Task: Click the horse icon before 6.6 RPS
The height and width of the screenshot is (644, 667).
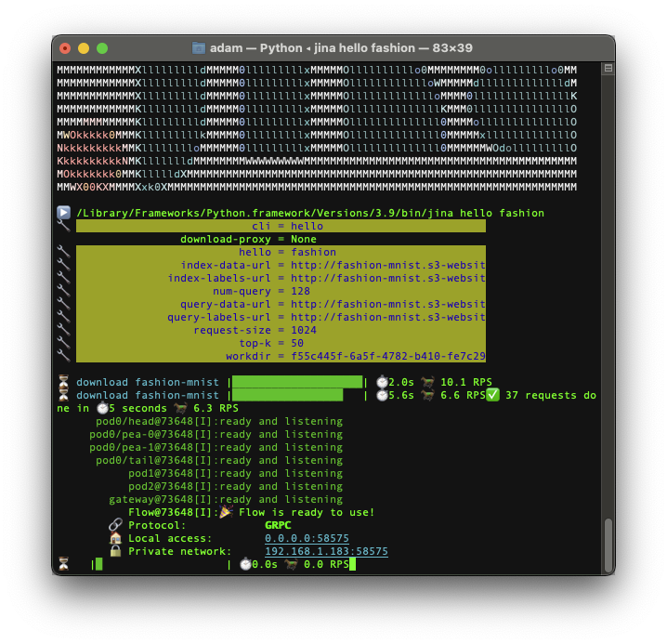Action: click(x=427, y=396)
